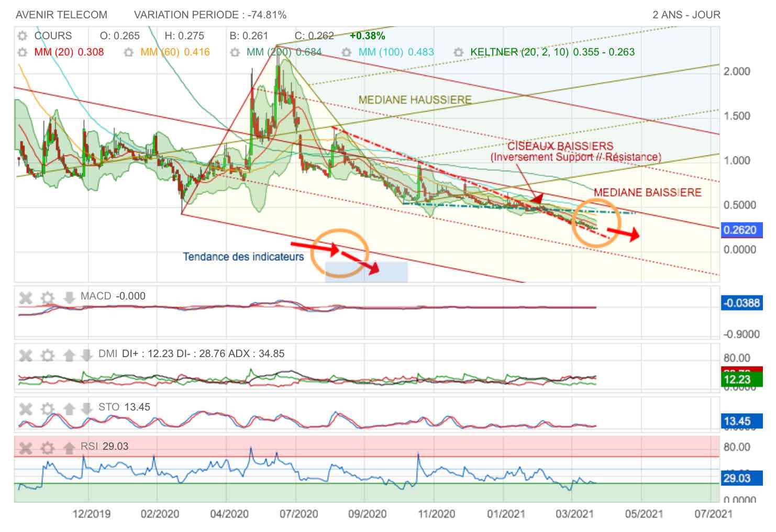Click the +0.38% change value

pos(367,36)
